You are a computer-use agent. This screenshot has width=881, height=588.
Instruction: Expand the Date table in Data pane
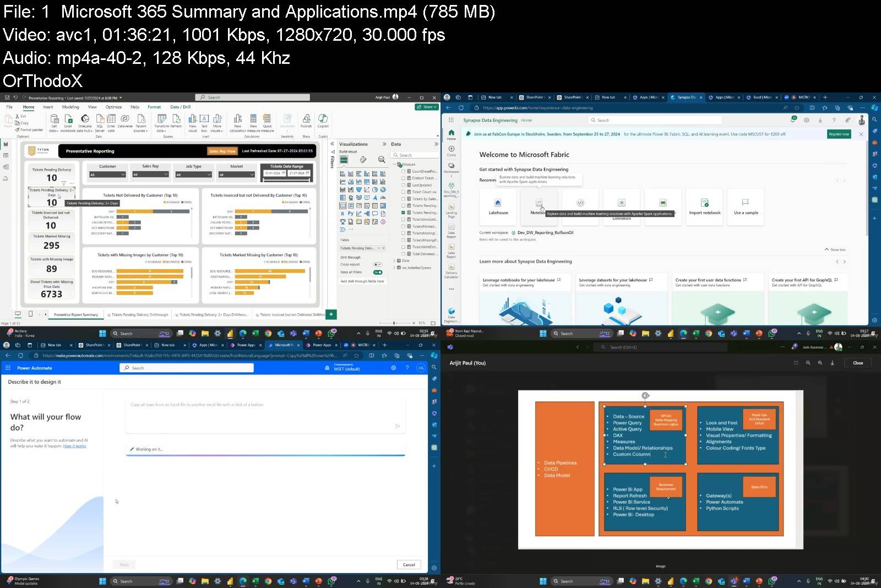[394, 261]
